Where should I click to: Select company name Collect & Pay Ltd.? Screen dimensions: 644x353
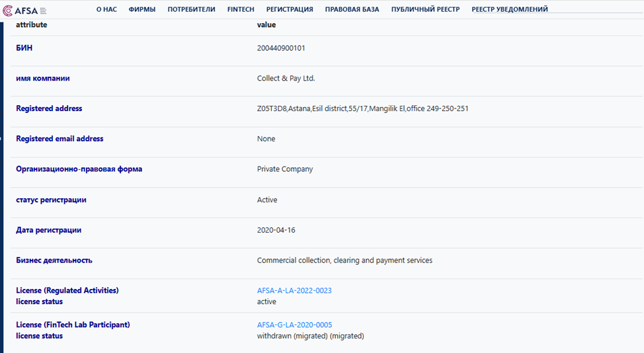[x=286, y=79]
